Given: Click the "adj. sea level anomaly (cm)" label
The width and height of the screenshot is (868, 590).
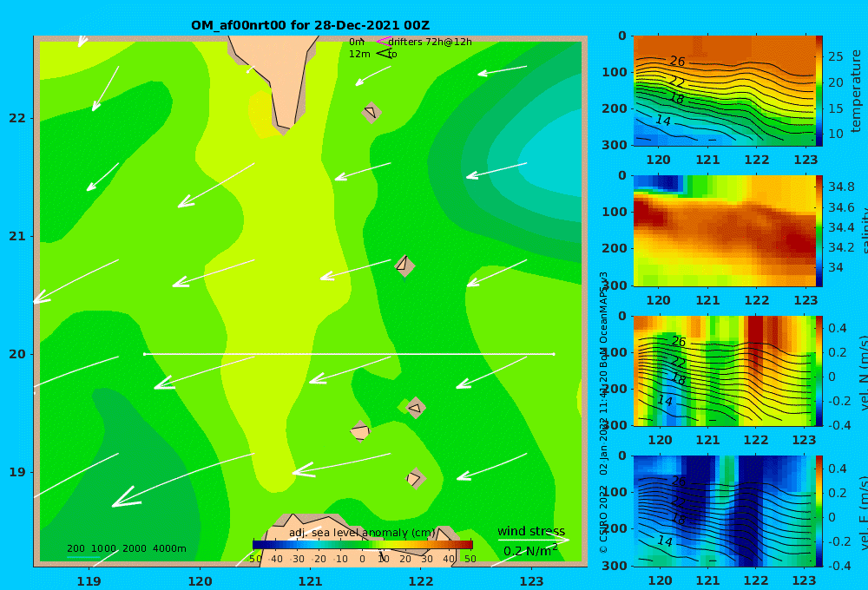Looking at the screenshot, I should click(x=362, y=533).
